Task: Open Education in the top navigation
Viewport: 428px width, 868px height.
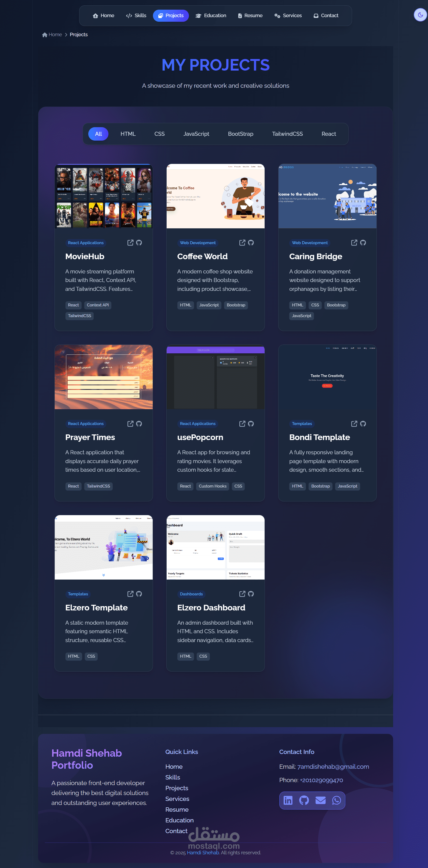Action: (211, 16)
